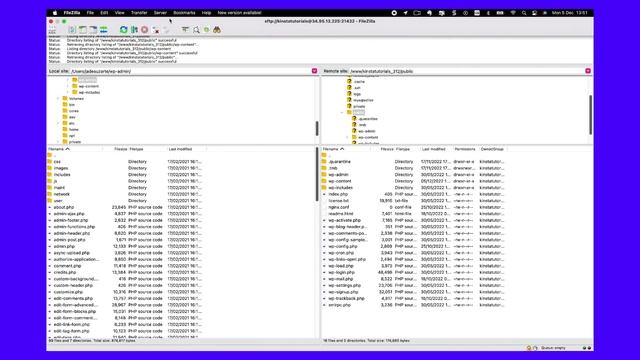Toggle the message log display icon
Image resolution: width=640 pixels, height=360 pixels.
coord(72,30)
